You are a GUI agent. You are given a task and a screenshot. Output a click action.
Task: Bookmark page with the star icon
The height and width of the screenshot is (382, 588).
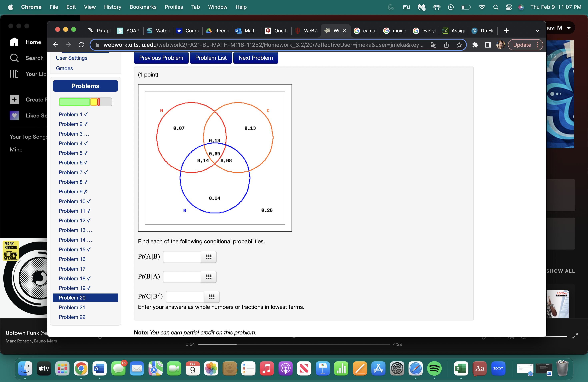click(x=459, y=45)
